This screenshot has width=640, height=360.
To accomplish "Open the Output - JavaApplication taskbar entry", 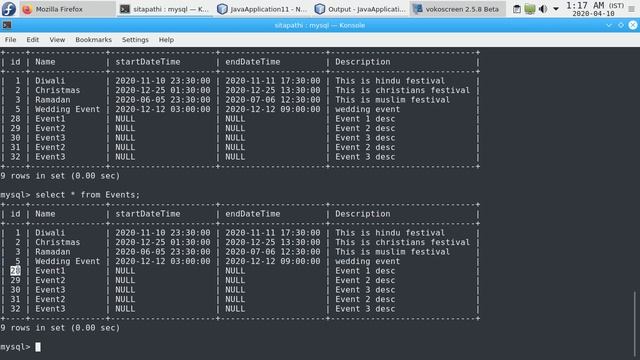I will coord(360,9).
